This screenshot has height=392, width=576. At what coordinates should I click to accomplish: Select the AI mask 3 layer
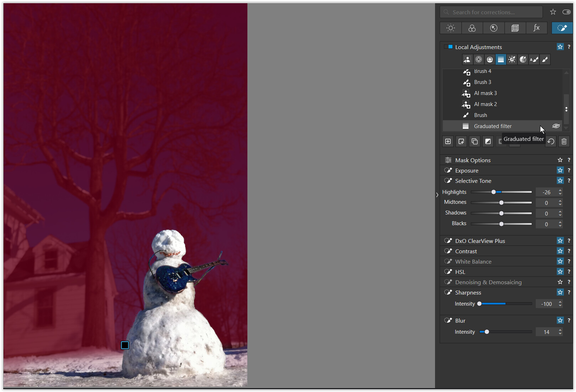tap(485, 93)
